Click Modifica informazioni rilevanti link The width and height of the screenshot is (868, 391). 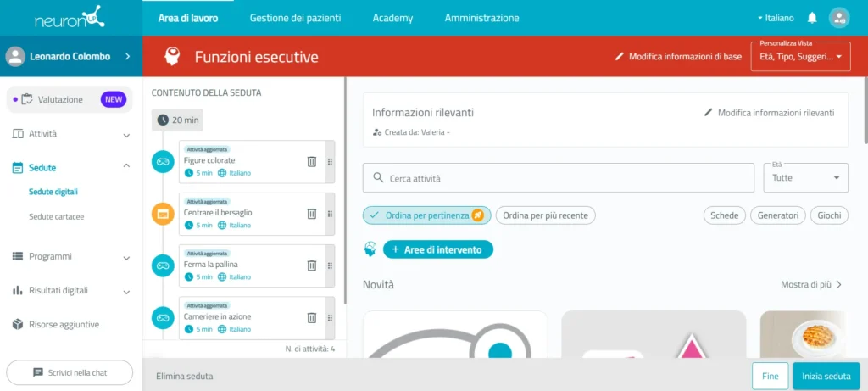[776, 113]
